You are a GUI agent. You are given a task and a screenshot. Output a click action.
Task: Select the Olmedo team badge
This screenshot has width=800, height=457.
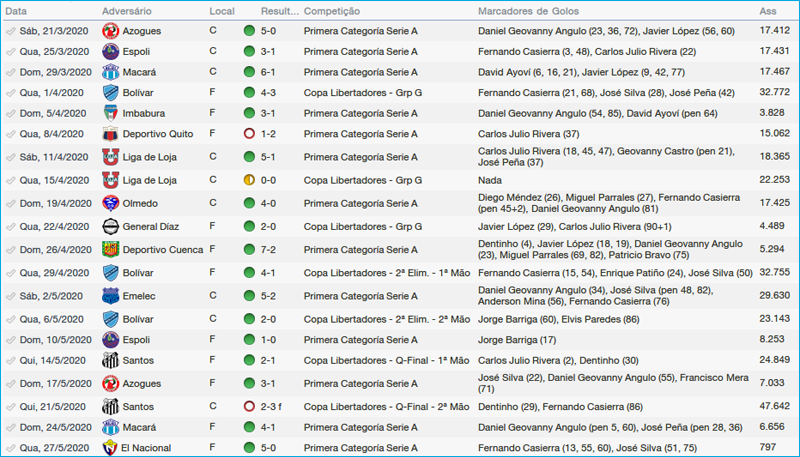(110, 203)
